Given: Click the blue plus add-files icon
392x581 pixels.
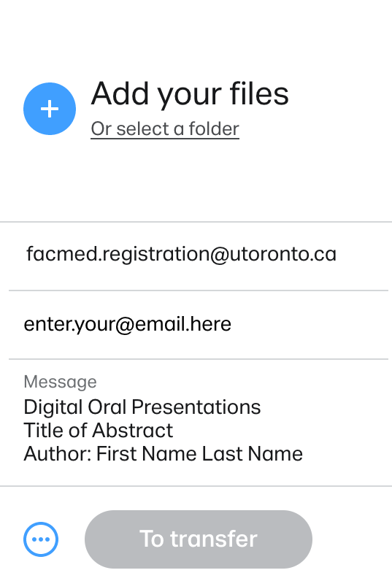Looking at the screenshot, I should (50, 109).
